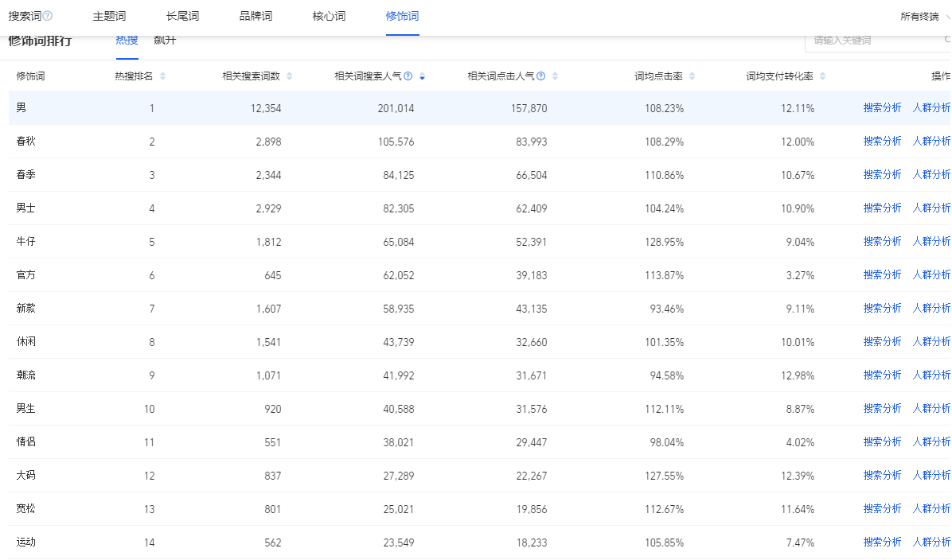Sort by 相关词点击人气 using its sort arrows

(x=555, y=76)
